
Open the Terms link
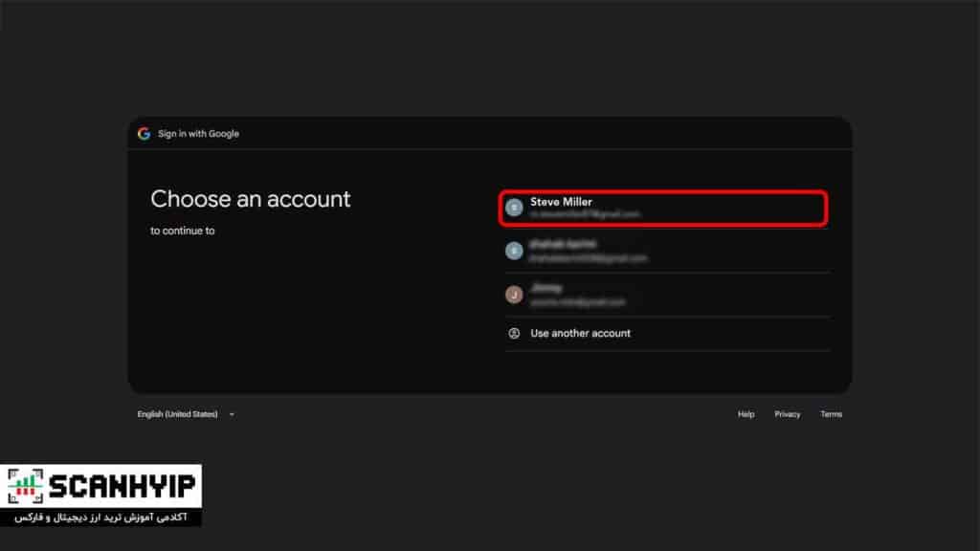[831, 414]
